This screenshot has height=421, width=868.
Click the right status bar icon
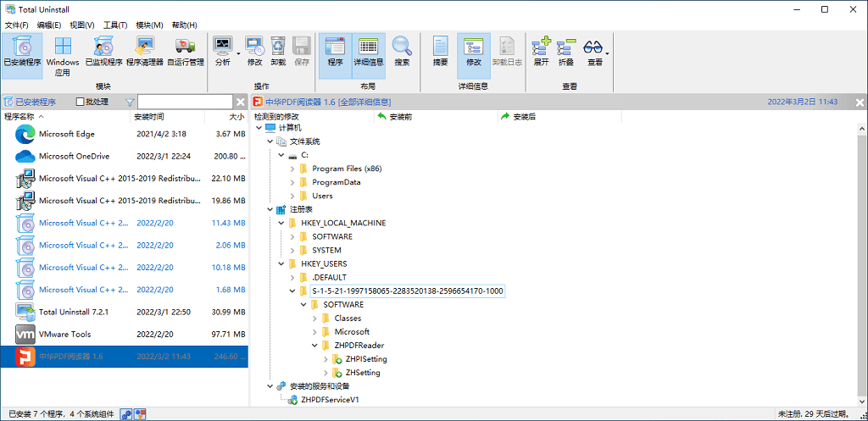pos(140,414)
